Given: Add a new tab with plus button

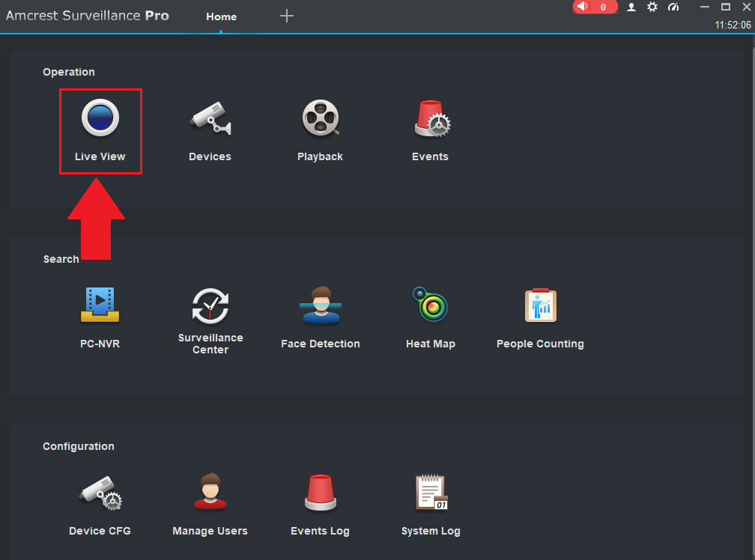Looking at the screenshot, I should pos(287,16).
